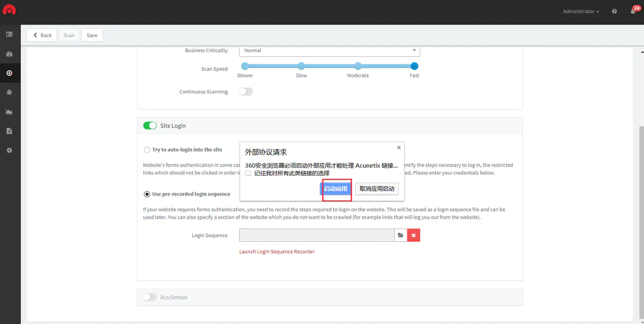The height and width of the screenshot is (324, 644).
Task: Enable the Continuous Scanning toggle
Action: tap(246, 92)
